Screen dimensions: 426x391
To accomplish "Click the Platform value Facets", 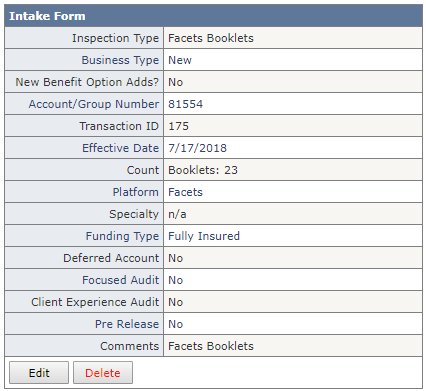I will [x=185, y=192].
